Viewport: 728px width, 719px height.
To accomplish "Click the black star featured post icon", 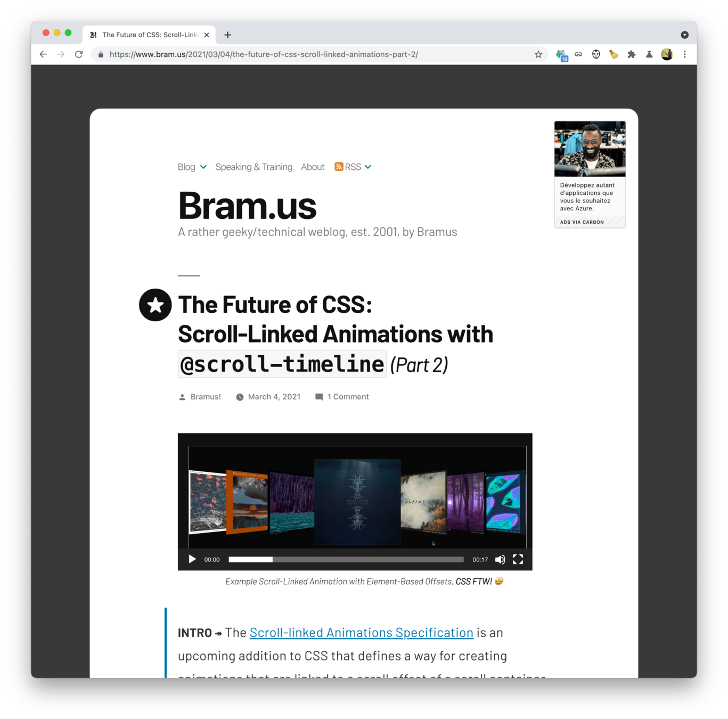I will point(156,305).
